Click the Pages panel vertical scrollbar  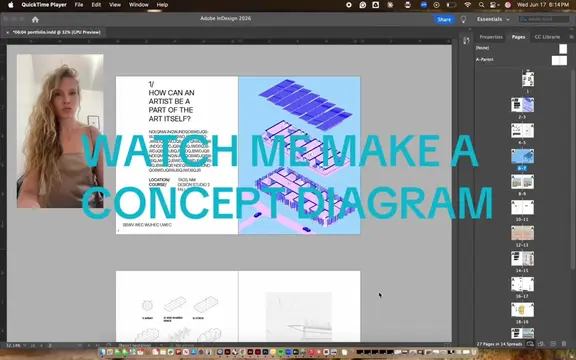point(573,169)
